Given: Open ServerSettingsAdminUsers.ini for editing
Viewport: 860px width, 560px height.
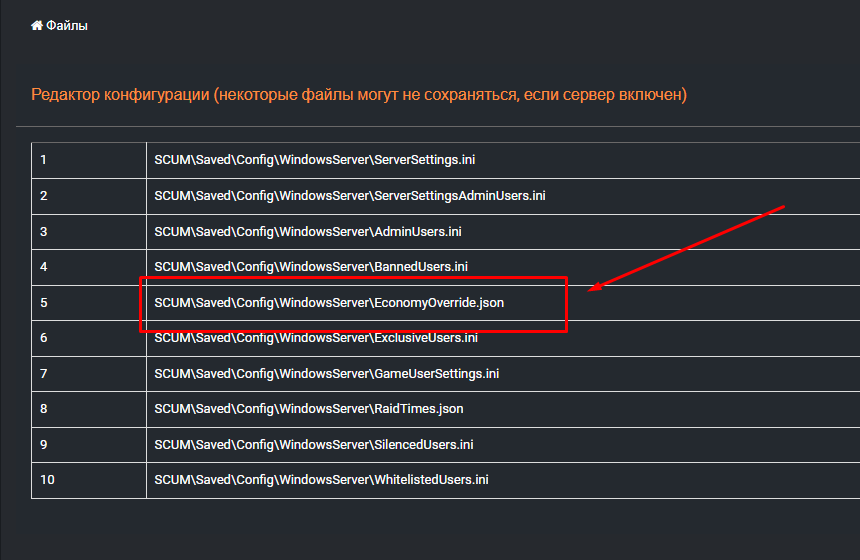Looking at the screenshot, I should click(x=349, y=196).
